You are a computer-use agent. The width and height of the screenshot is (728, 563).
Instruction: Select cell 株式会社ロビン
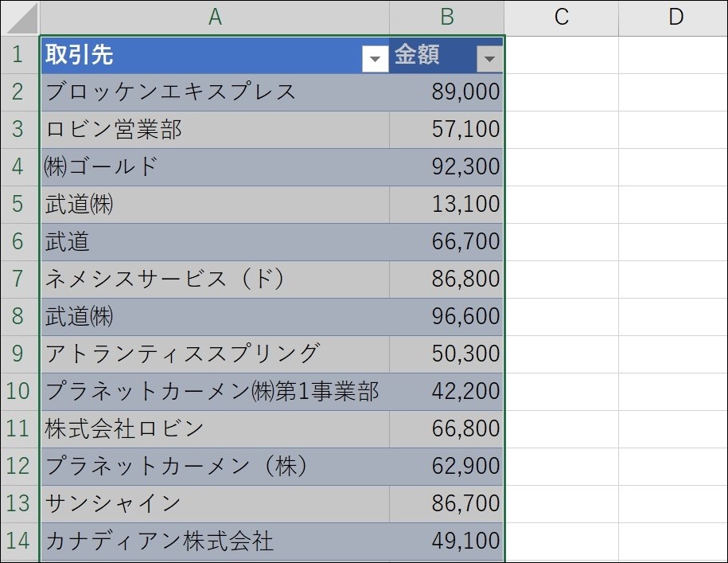215,429
